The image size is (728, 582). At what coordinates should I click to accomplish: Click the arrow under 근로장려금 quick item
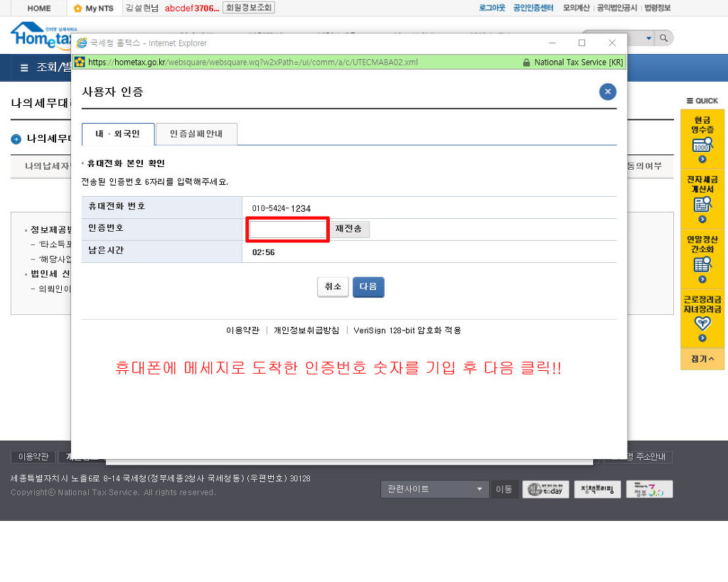pos(702,338)
